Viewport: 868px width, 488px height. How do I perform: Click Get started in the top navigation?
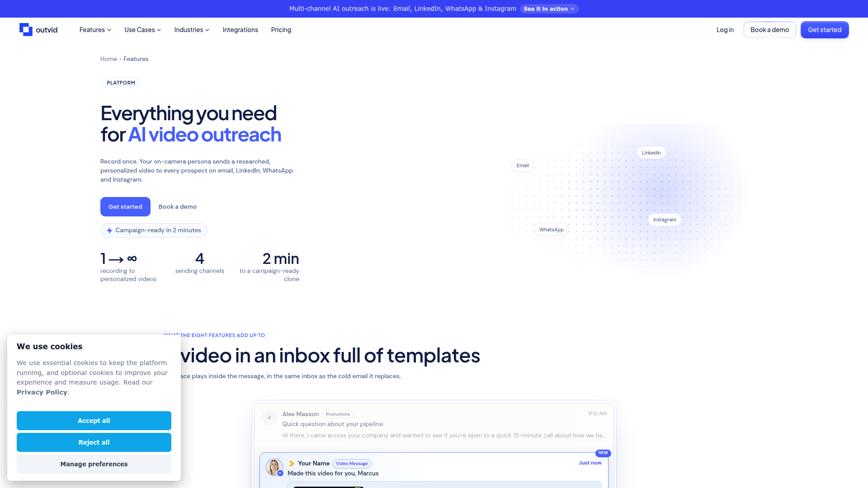click(x=825, y=30)
